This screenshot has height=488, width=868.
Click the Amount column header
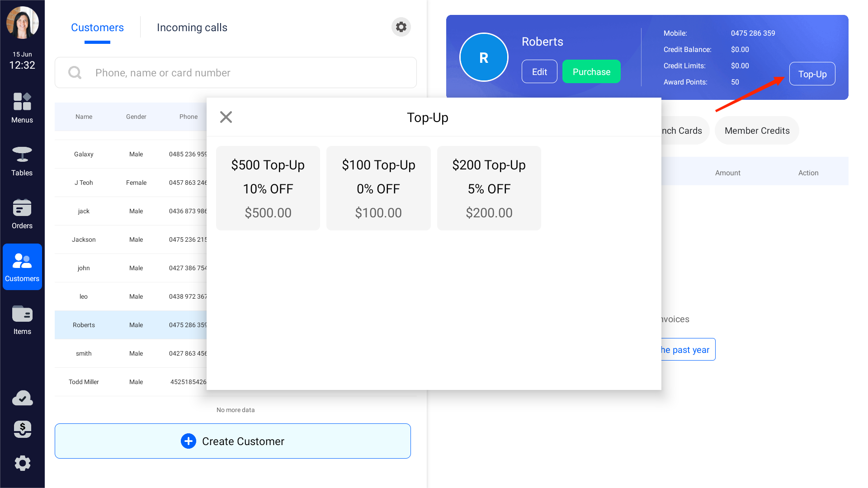(727, 173)
